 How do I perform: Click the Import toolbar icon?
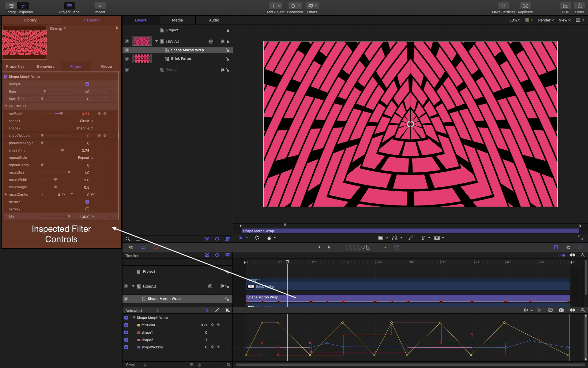point(100,6)
